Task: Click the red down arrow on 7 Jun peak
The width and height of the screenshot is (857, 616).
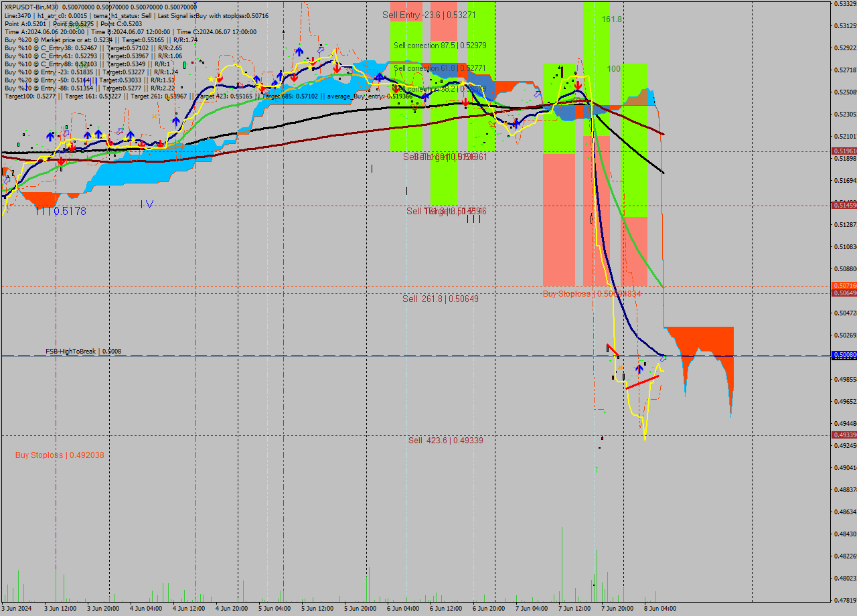Action: [x=577, y=85]
